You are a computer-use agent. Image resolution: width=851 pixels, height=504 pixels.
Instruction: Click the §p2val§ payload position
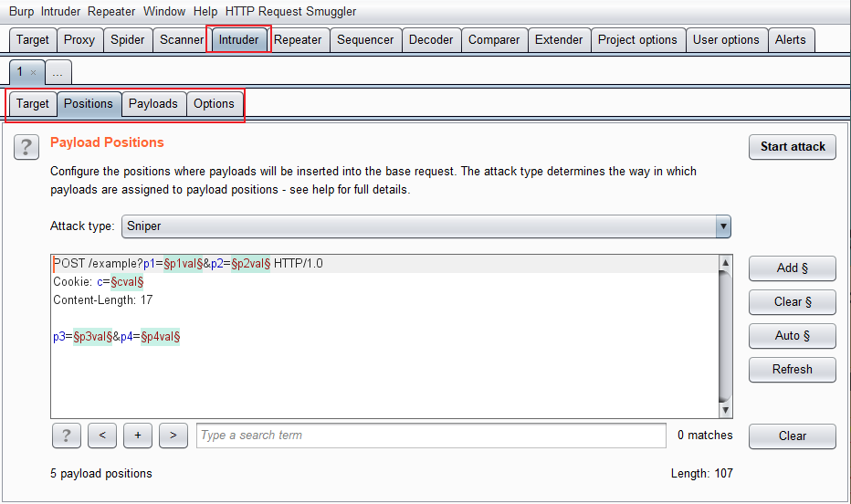[x=251, y=264]
